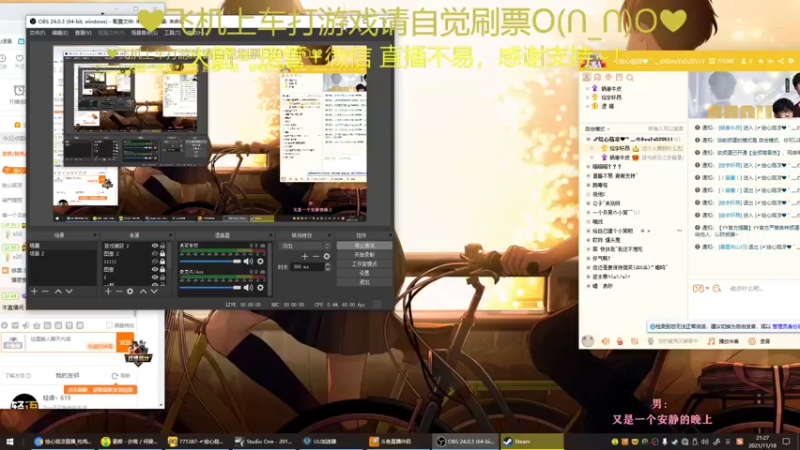Image resolution: width=800 pixels, height=450 pixels.
Task: Toggle visibility of first source in OBS list
Action: coord(155,246)
